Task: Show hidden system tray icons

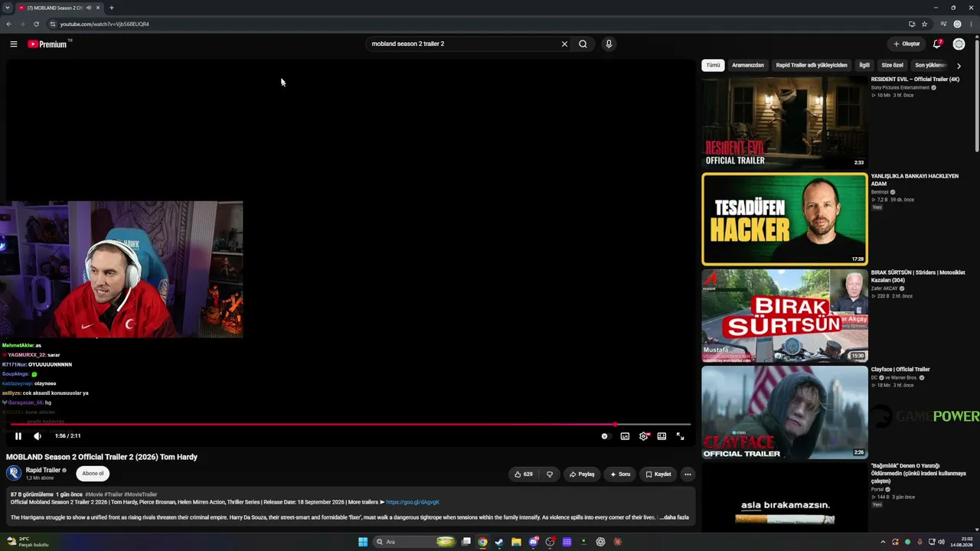Action: point(883,542)
